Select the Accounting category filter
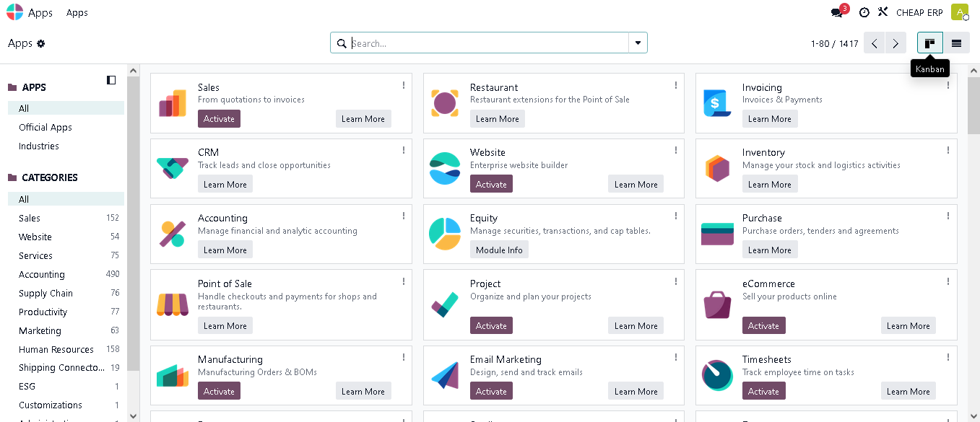 coord(42,274)
